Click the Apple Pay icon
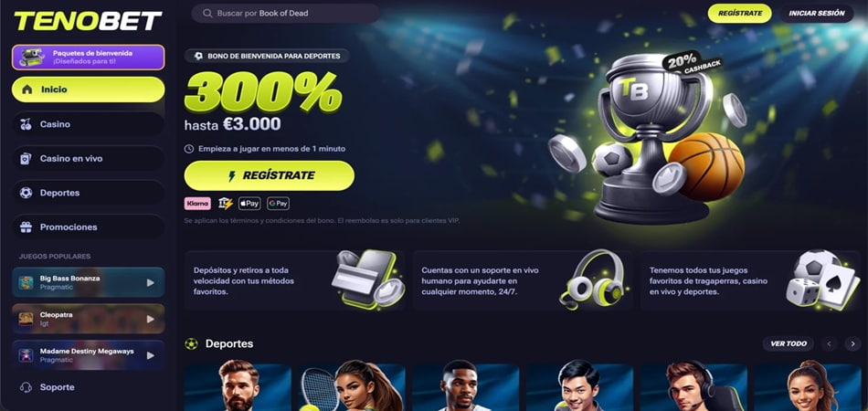The width and height of the screenshot is (868, 411). tap(249, 204)
